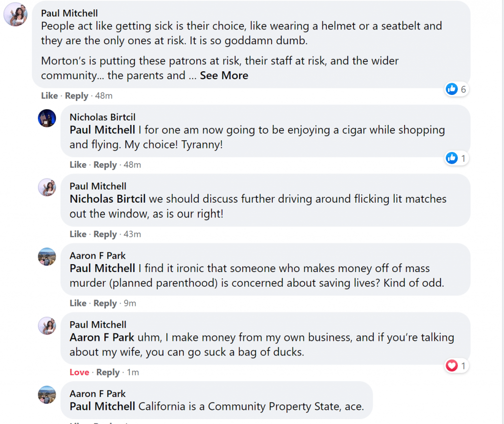Open Paul Mitchell's avatar beside matches comment
This screenshot has height=424, width=504.
click(47, 187)
